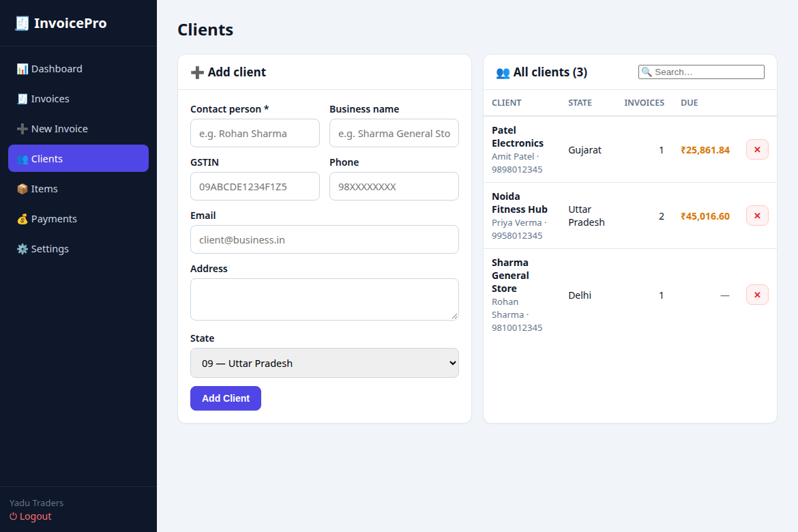
Task: Click the Clients people icon in sidebar
Action: pyautogui.click(x=23, y=159)
